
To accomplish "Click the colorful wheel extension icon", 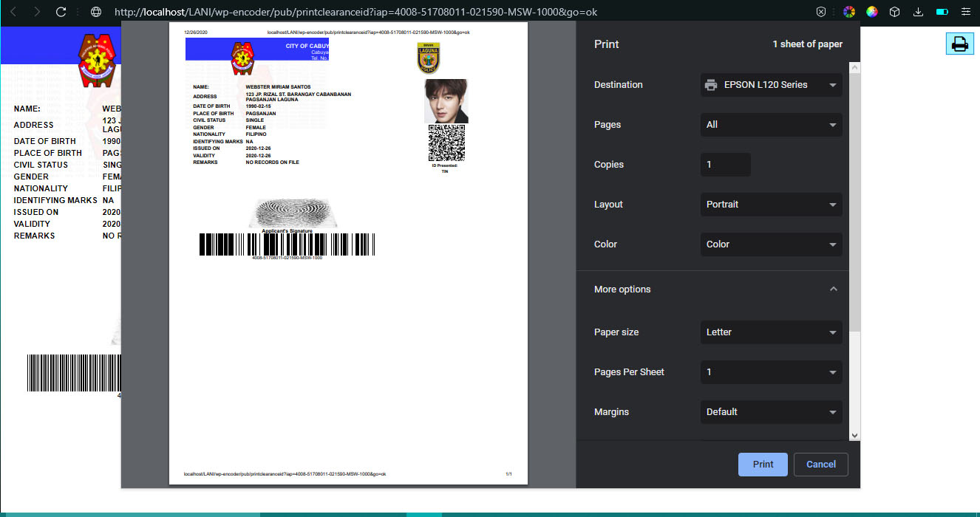I will point(849,12).
